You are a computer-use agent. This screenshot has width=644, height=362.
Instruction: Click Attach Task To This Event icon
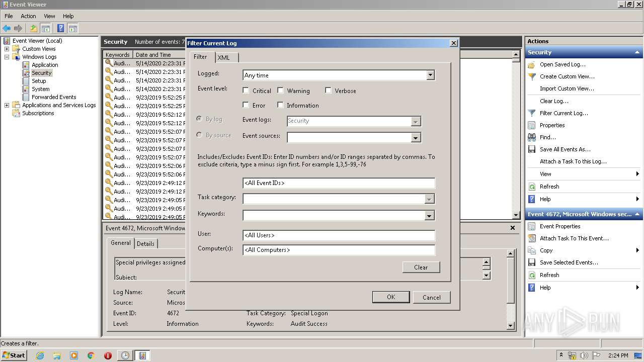click(532, 238)
